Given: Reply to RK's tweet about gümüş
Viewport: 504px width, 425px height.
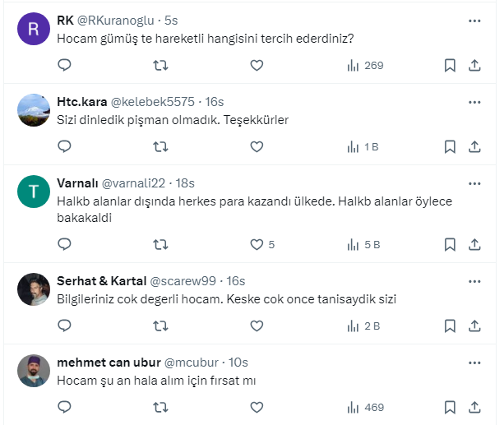Looking at the screenshot, I should coord(65,65).
